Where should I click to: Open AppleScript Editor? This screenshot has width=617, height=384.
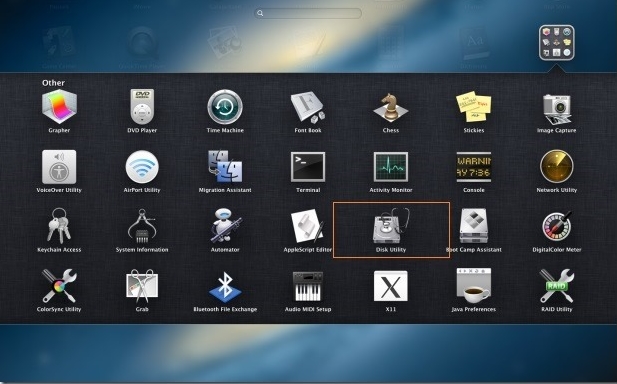click(x=308, y=226)
